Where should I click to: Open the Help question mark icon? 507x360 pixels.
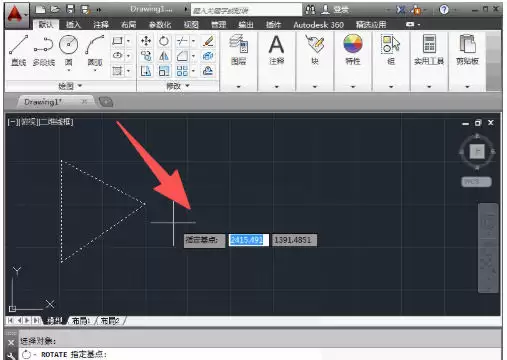coord(444,10)
